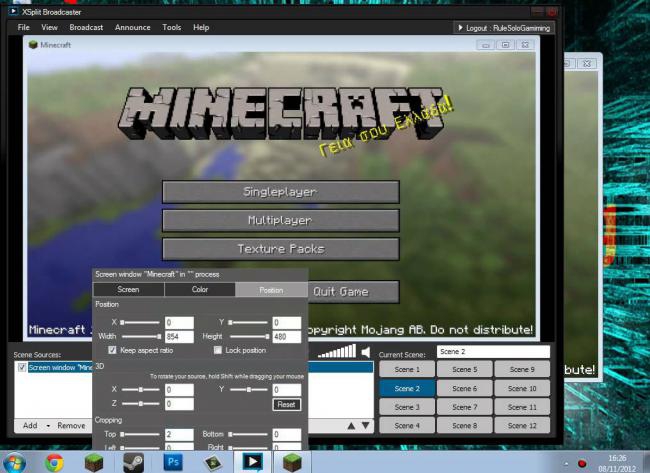This screenshot has height=473, width=650.
Task: Switch to Scene 12
Action: 522,425
